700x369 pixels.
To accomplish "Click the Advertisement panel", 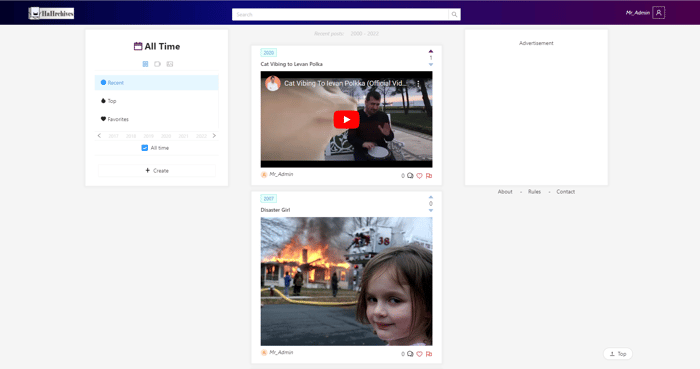I will tap(536, 108).
